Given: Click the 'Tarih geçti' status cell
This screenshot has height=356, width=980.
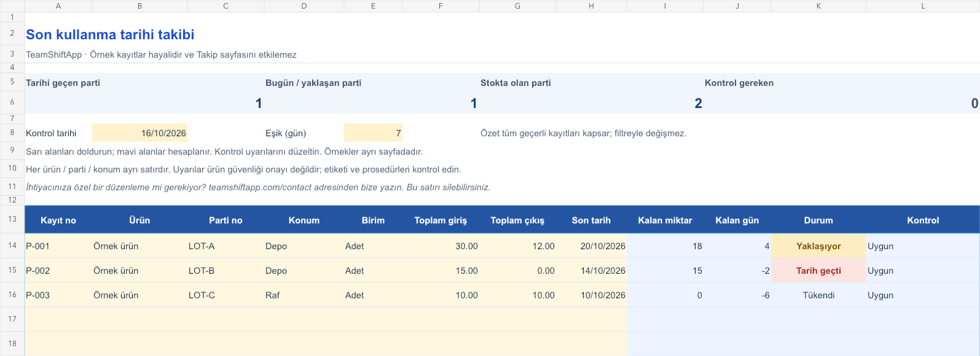Looking at the screenshot, I should click(x=818, y=271).
